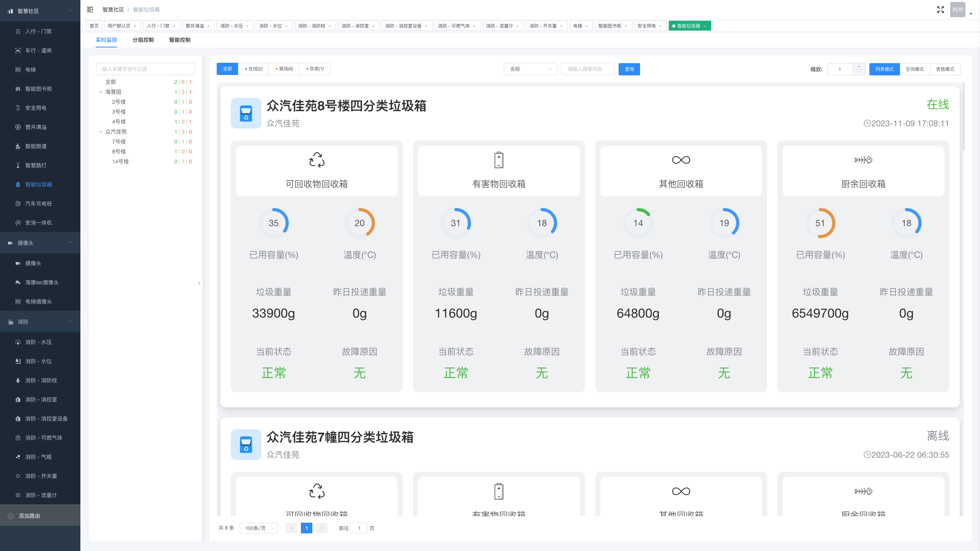
Task: Select the 安消一体机 sidebar icon
Action: [18, 223]
